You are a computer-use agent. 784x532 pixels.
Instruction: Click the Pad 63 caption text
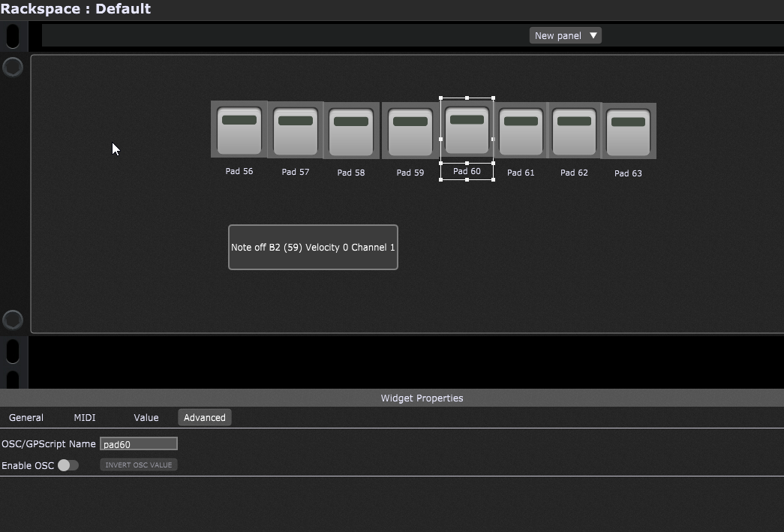pyautogui.click(x=628, y=173)
